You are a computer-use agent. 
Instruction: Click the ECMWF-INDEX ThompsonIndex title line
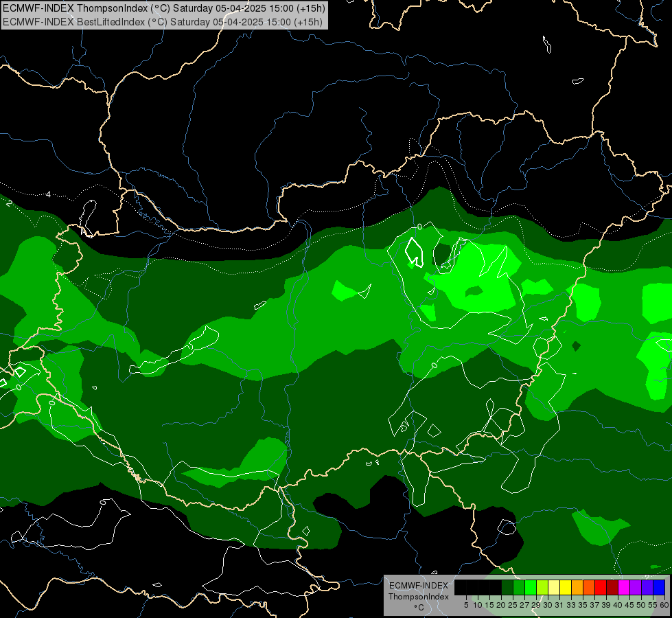point(164,8)
